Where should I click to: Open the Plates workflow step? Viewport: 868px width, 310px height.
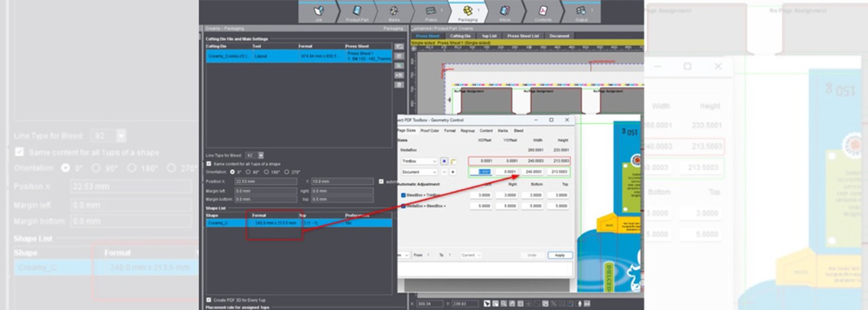tap(431, 12)
